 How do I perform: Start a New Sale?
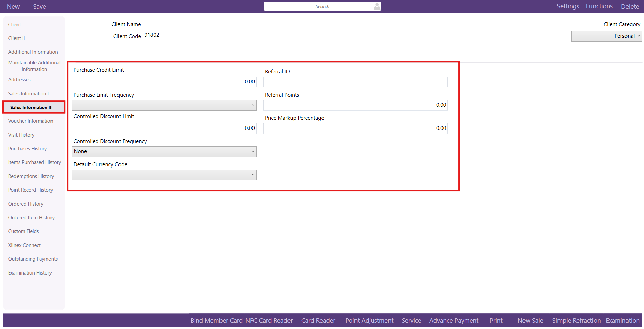tap(530, 321)
